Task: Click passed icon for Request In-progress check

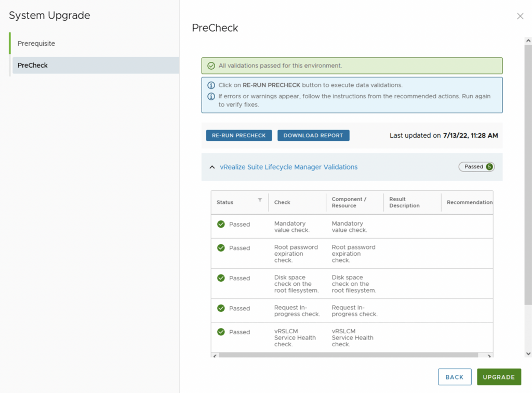Action: tap(221, 308)
